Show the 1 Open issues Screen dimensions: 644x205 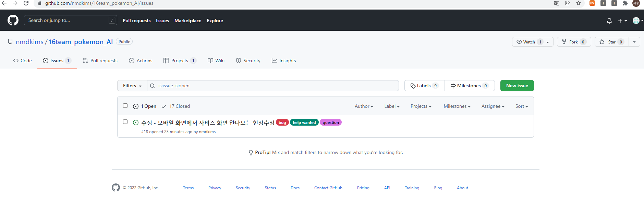click(x=145, y=106)
